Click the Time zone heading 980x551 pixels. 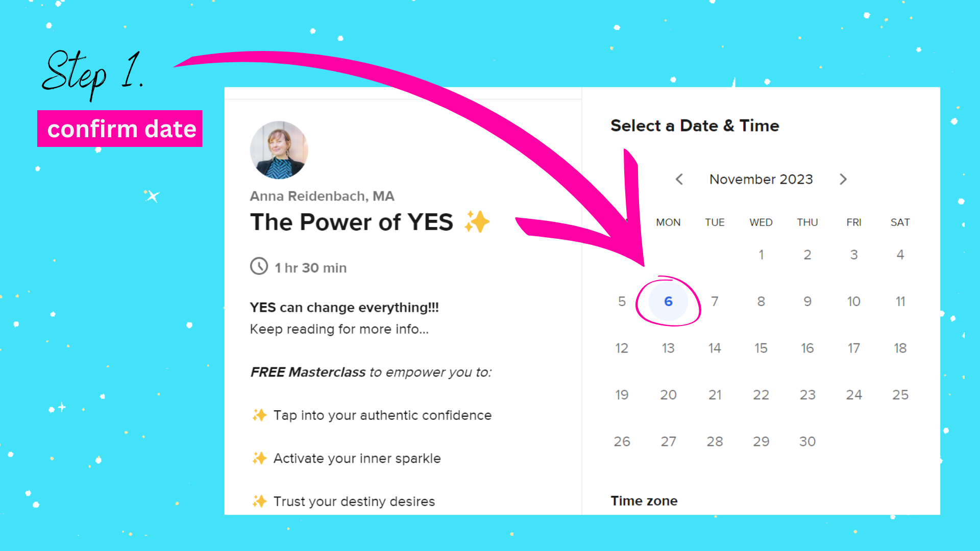pyautogui.click(x=644, y=500)
